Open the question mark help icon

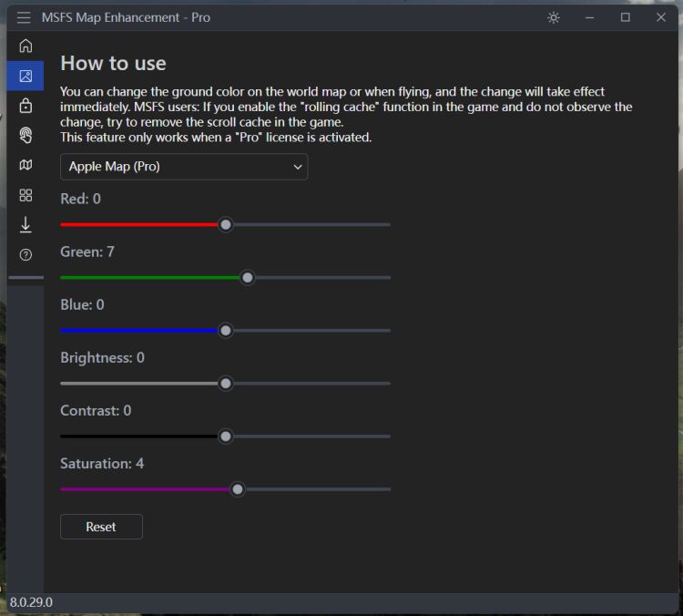pos(25,254)
